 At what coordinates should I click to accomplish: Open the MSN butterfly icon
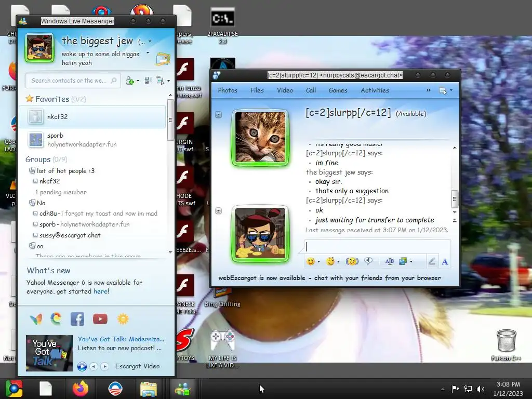tap(36, 319)
